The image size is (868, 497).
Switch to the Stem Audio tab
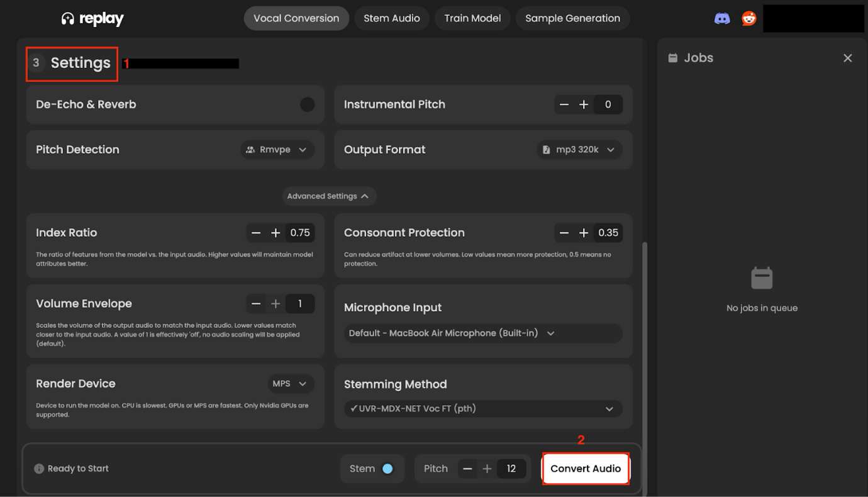(x=391, y=18)
